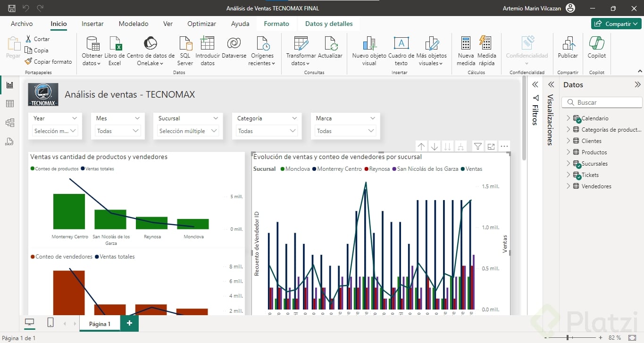644x343 pixels.
Task: Switch to mobile layout view
Action: point(50,323)
